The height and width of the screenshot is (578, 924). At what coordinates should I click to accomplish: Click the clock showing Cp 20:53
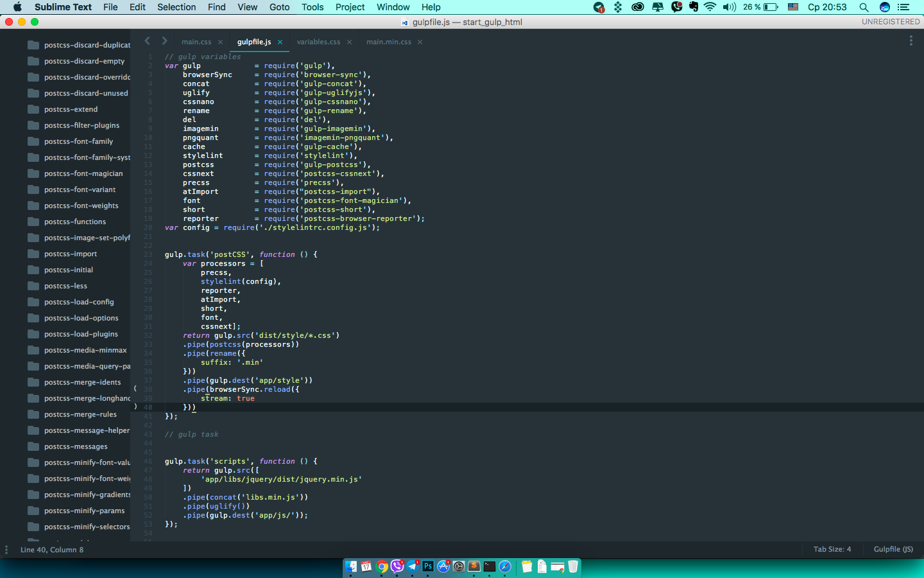pyautogui.click(x=827, y=7)
